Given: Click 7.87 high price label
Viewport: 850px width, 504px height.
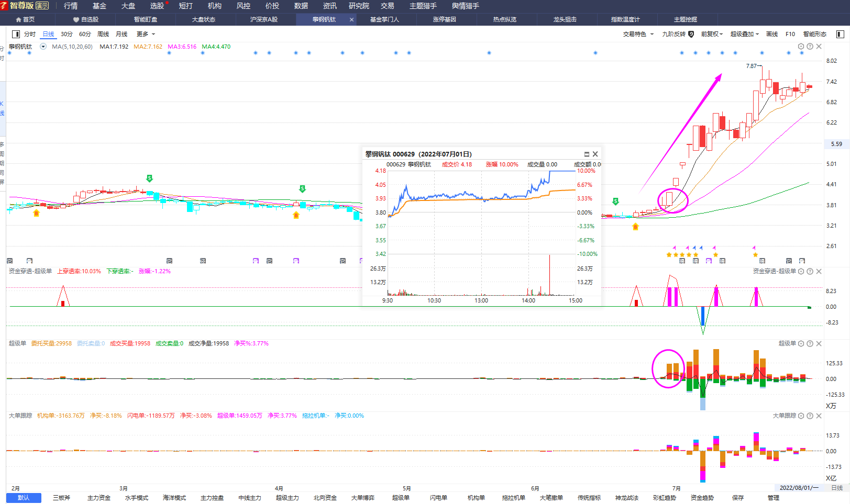Looking at the screenshot, I should [x=751, y=66].
